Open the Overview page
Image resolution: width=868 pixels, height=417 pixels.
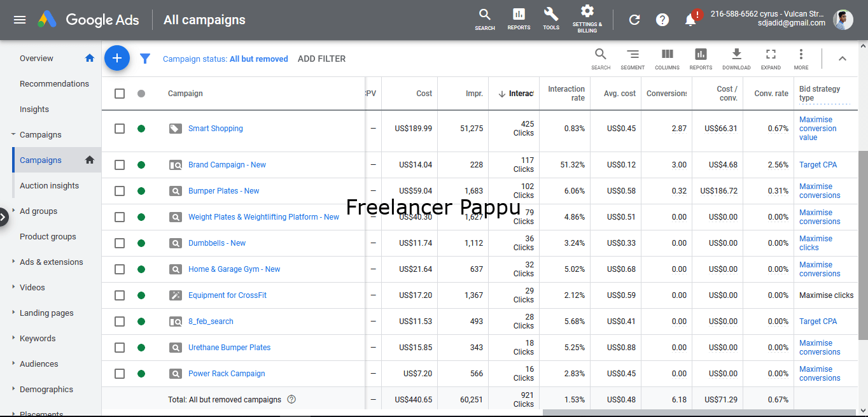pos(36,58)
